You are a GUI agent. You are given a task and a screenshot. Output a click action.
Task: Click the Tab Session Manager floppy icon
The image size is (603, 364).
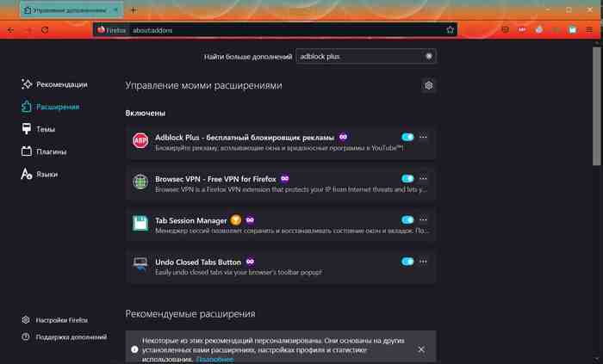click(x=140, y=223)
